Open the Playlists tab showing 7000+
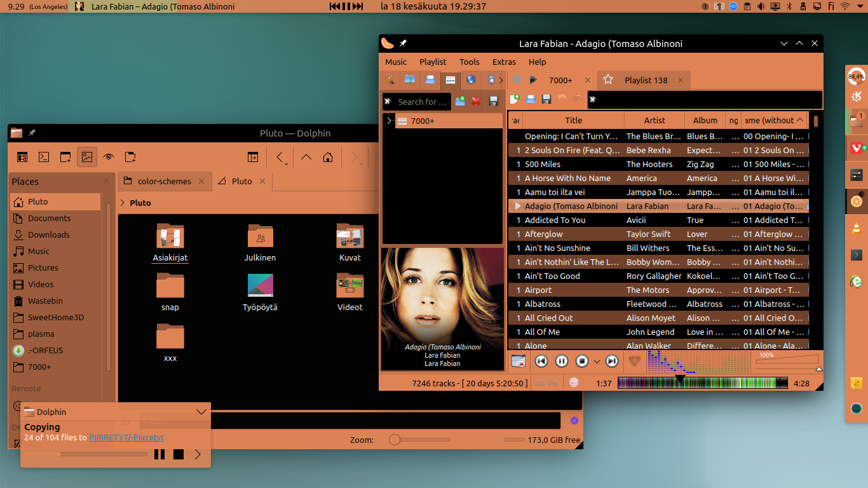Viewport: 868px width, 488px height. pos(451,80)
